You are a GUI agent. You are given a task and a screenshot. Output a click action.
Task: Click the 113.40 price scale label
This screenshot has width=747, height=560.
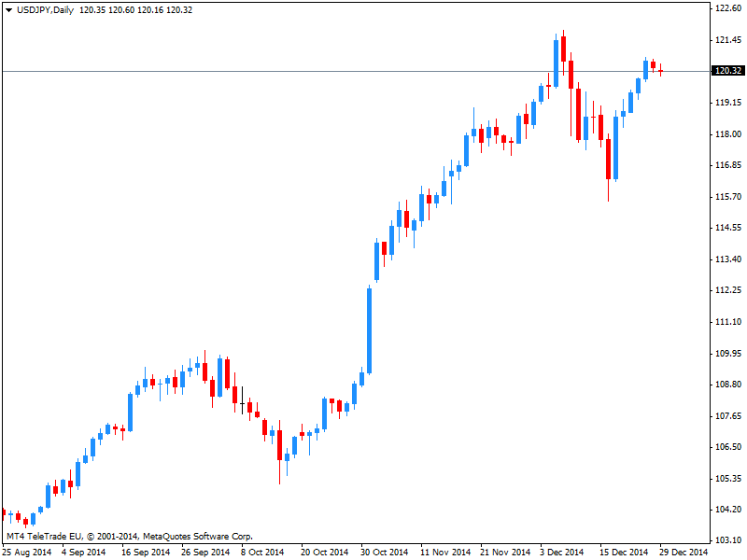point(728,259)
